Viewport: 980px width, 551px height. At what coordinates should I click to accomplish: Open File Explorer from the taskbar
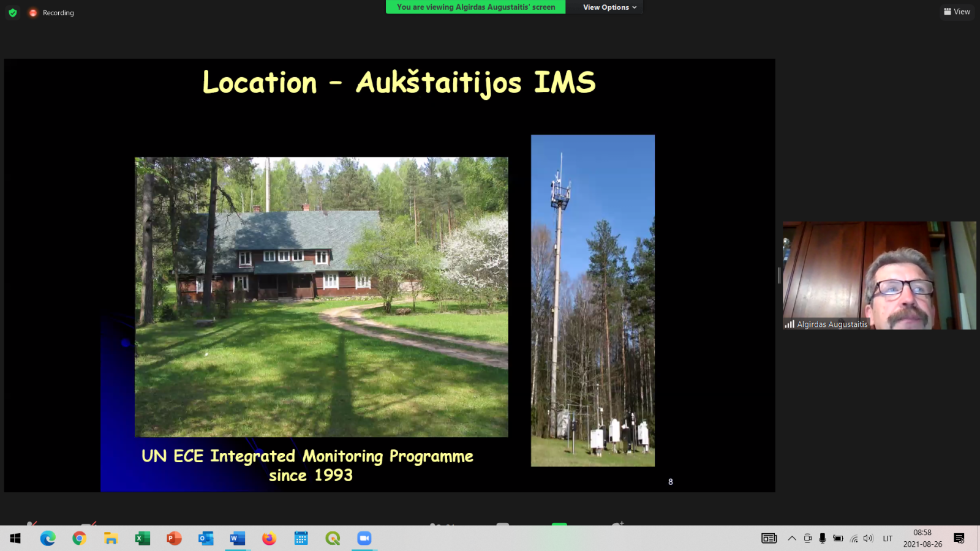pyautogui.click(x=111, y=538)
